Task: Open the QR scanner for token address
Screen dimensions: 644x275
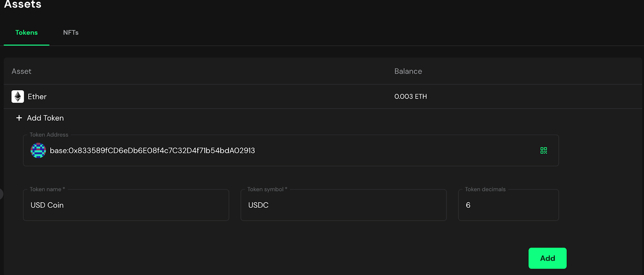Action: click(x=543, y=150)
